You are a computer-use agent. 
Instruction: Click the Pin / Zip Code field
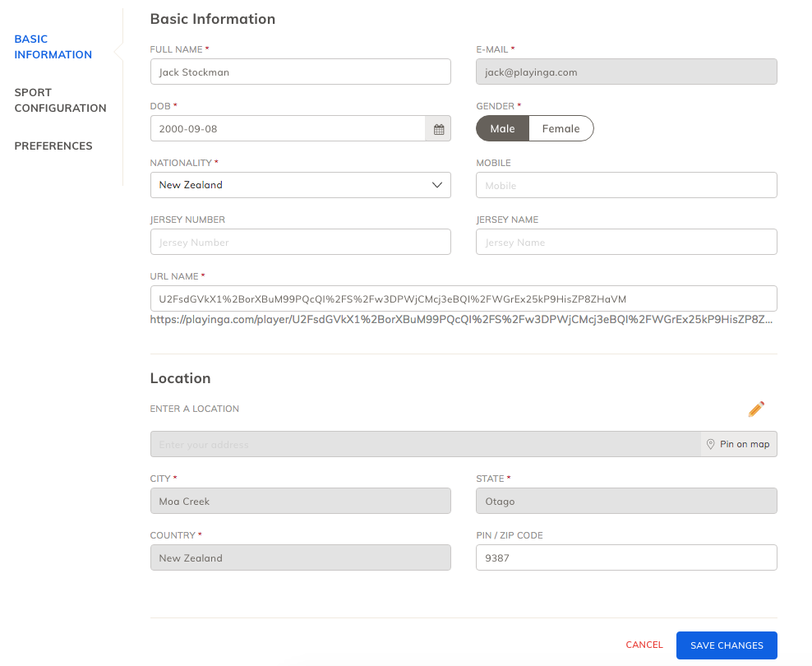pos(626,557)
